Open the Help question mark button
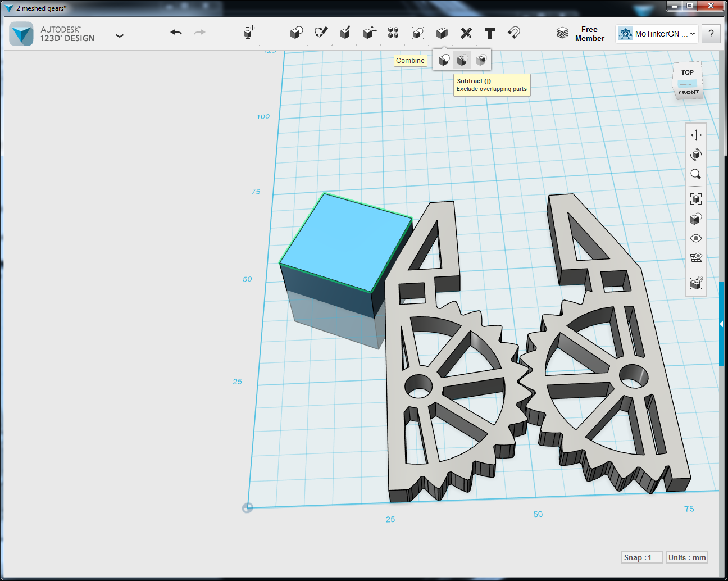 (x=711, y=34)
